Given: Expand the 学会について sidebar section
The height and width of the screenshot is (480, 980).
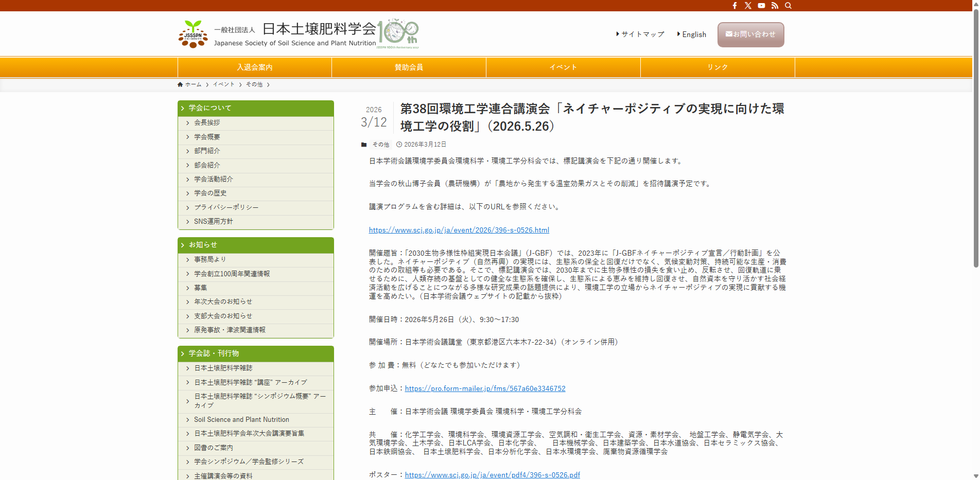Looking at the screenshot, I should click(x=256, y=108).
